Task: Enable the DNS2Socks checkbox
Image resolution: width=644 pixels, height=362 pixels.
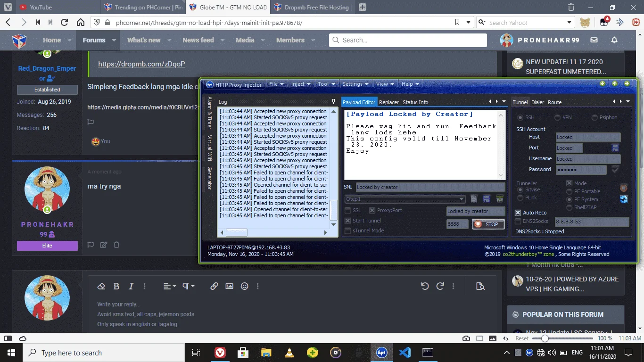Action: pos(518,221)
